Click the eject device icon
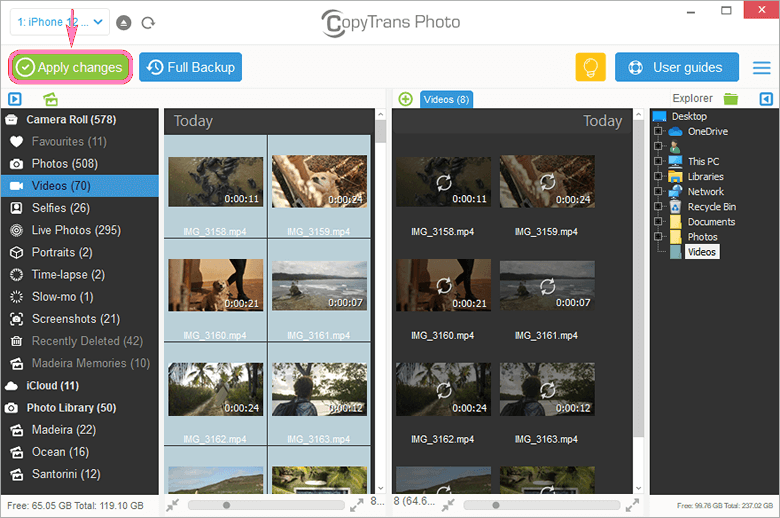Viewport: 780px width, 518px height. pos(123,22)
